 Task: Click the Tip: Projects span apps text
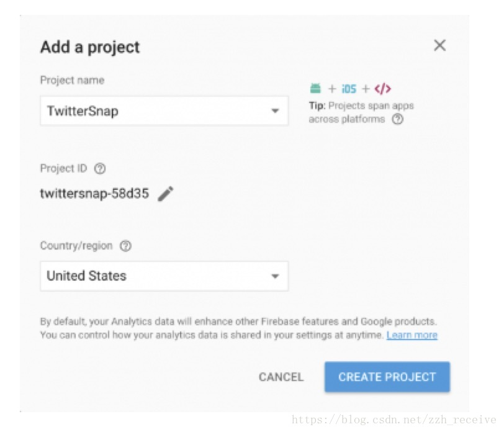tap(361, 106)
